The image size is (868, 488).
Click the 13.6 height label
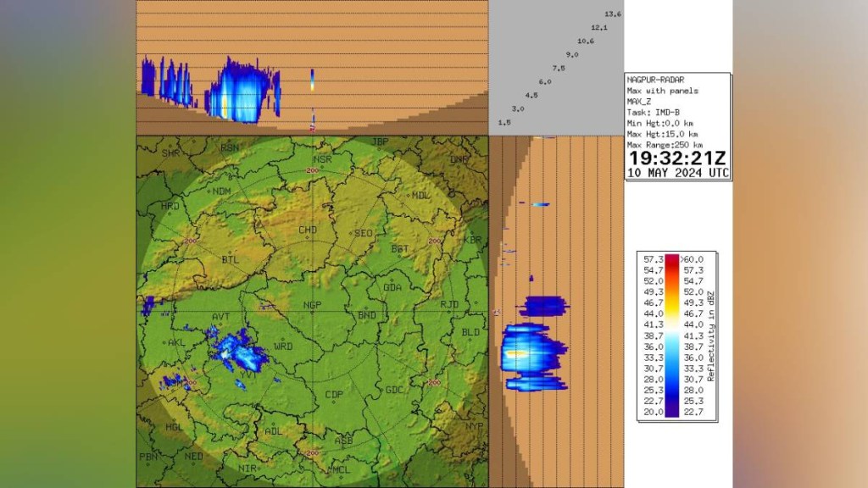point(613,14)
